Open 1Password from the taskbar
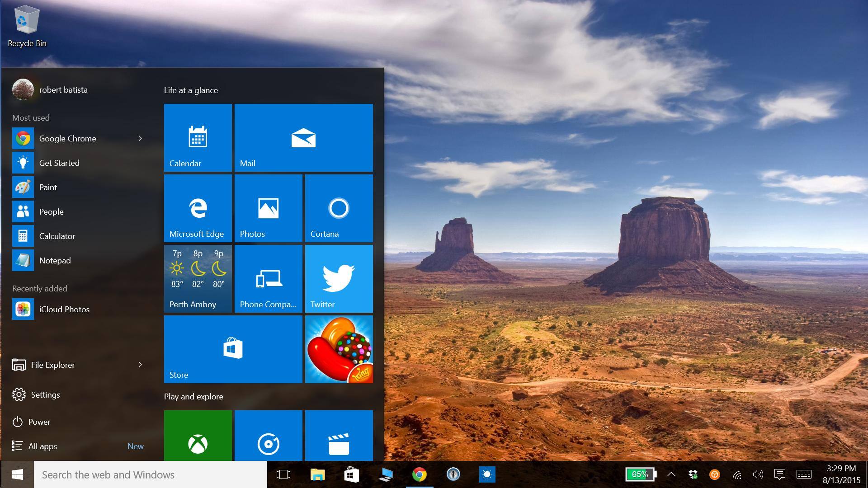 tap(453, 474)
